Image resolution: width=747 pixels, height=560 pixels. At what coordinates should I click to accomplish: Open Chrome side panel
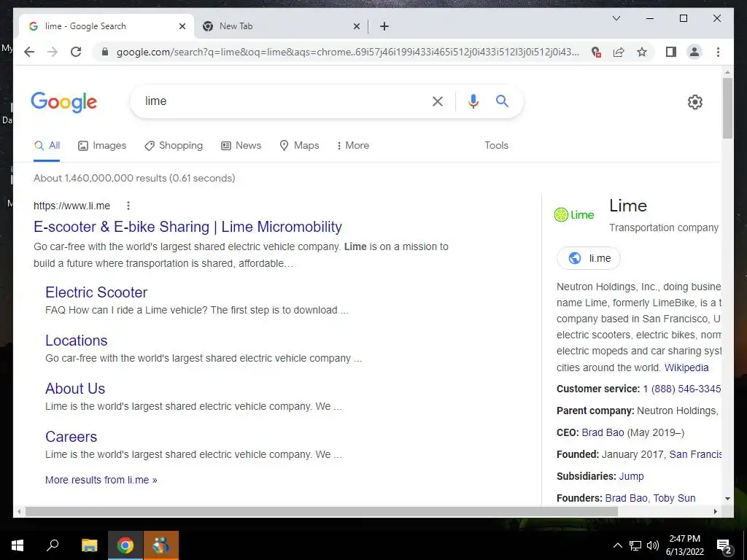pyautogui.click(x=671, y=52)
